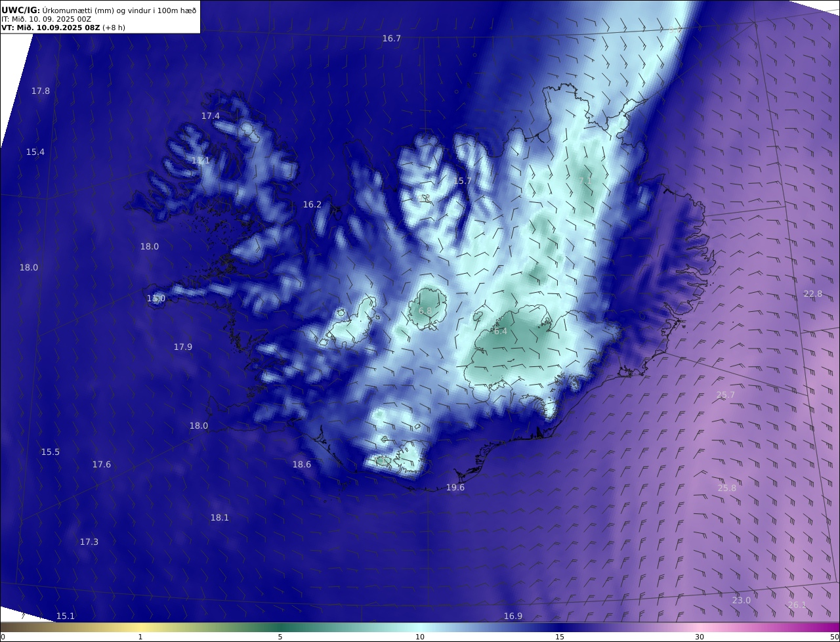Click the 25.8 value label
Image resolution: width=840 pixels, height=642 pixels.
pos(727,488)
